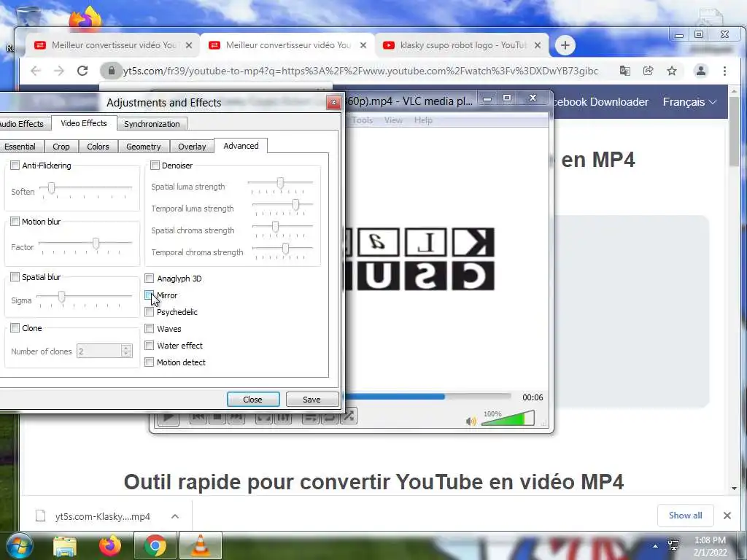
Task: Switch to Synchronization tab
Action: [152, 124]
